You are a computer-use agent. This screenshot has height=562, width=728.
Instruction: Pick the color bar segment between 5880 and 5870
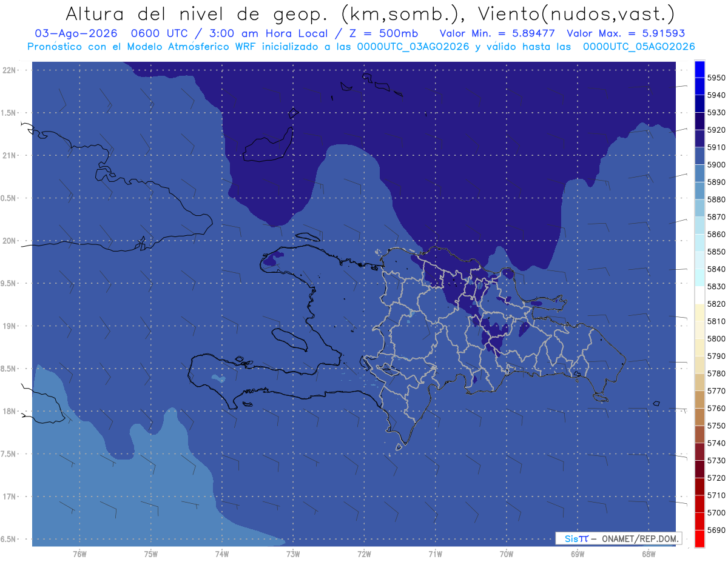[x=699, y=209]
